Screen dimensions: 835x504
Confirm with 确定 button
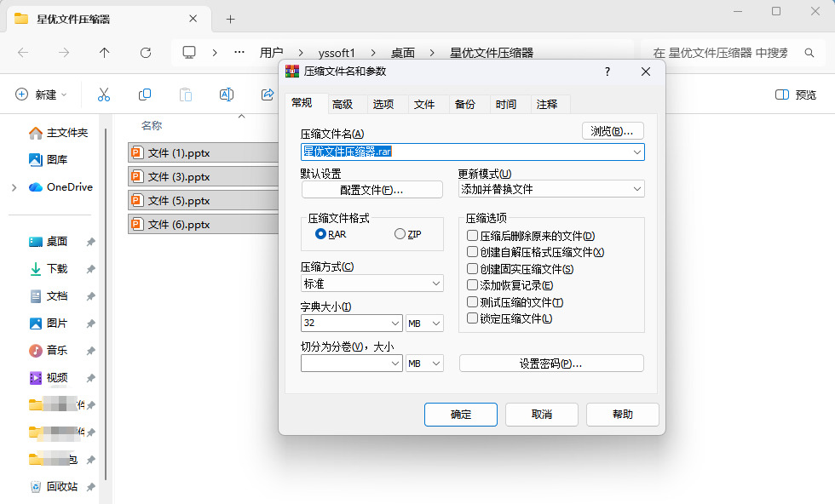point(461,415)
